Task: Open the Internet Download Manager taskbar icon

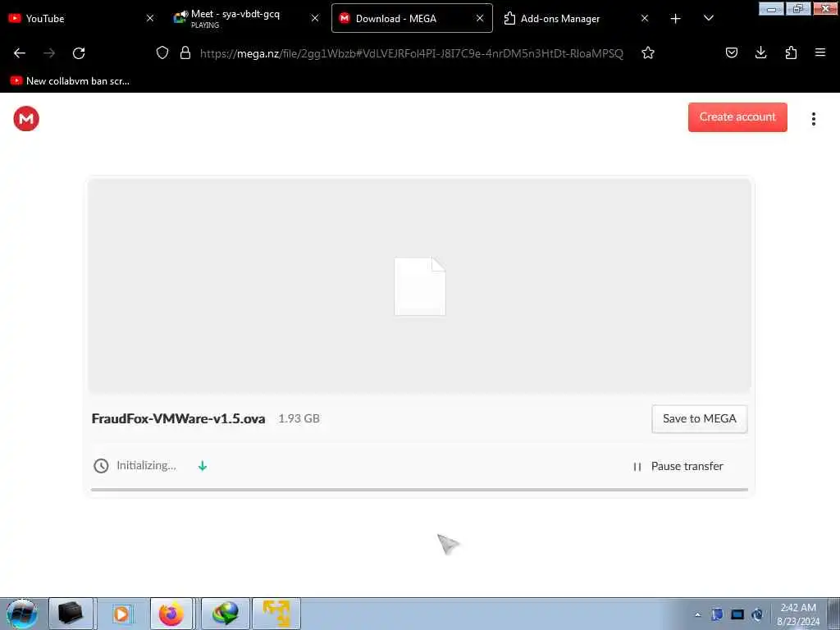Action: click(x=226, y=614)
